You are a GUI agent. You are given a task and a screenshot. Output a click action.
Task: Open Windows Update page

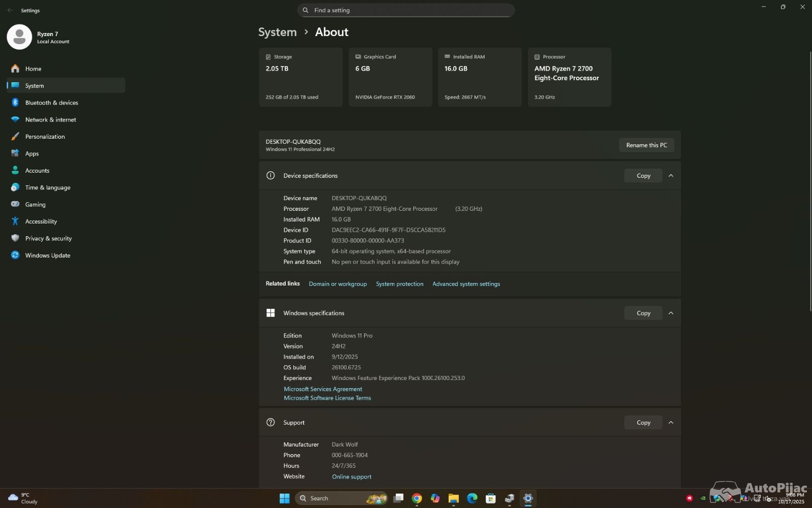47,256
